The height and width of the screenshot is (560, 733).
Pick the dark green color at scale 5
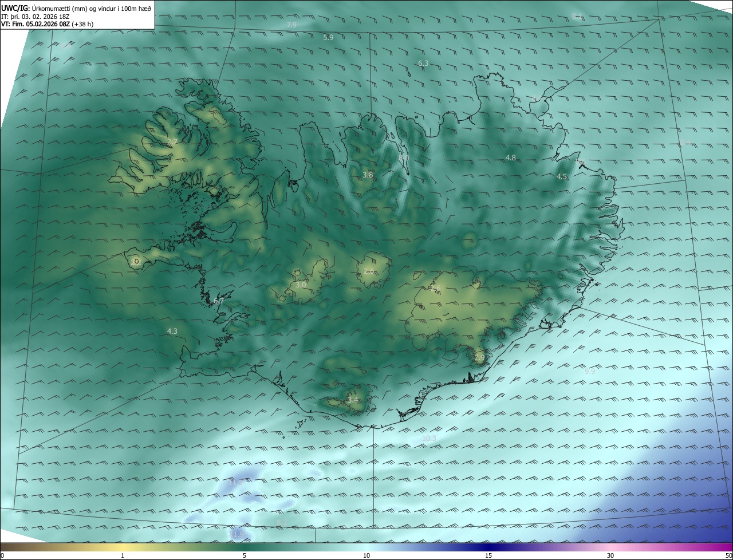(x=245, y=547)
